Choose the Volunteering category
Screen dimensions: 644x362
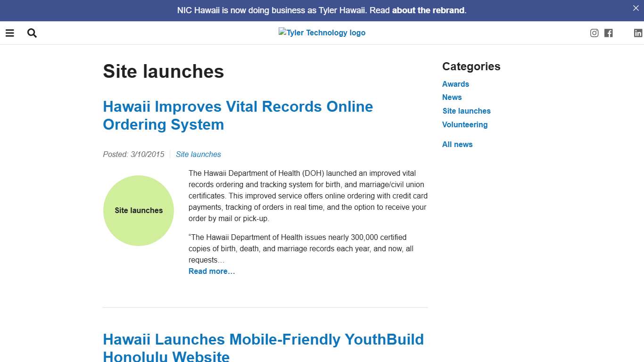(x=465, y=124)
